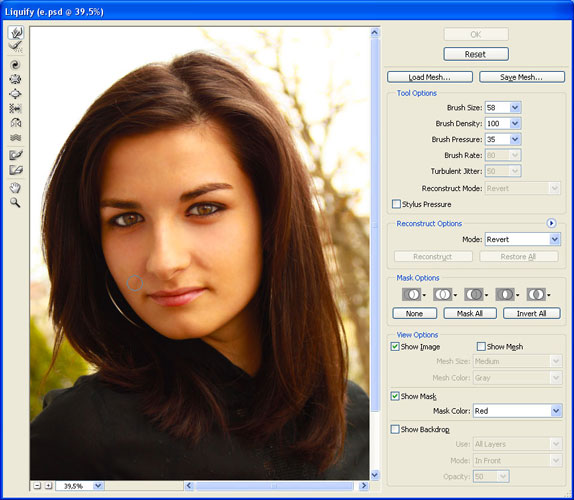Select the Hand tool
This screenshot has height=500, width=574.
(x=15, y=188)
